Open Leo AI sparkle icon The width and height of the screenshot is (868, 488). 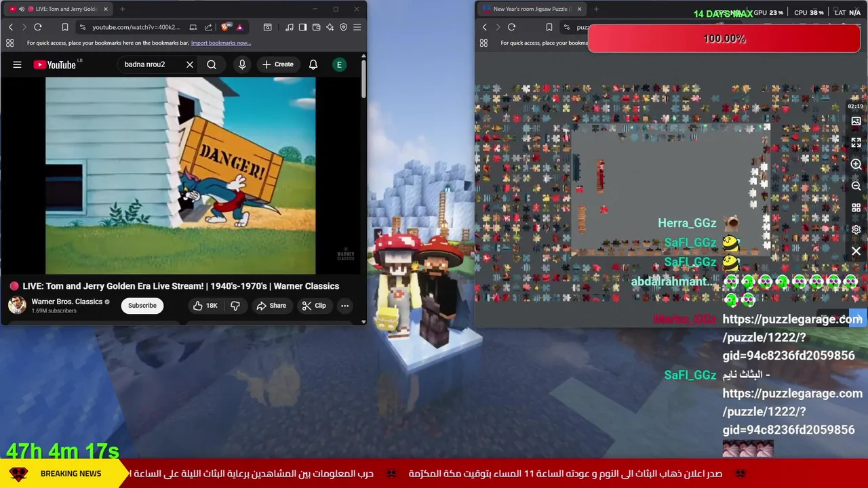330,27
